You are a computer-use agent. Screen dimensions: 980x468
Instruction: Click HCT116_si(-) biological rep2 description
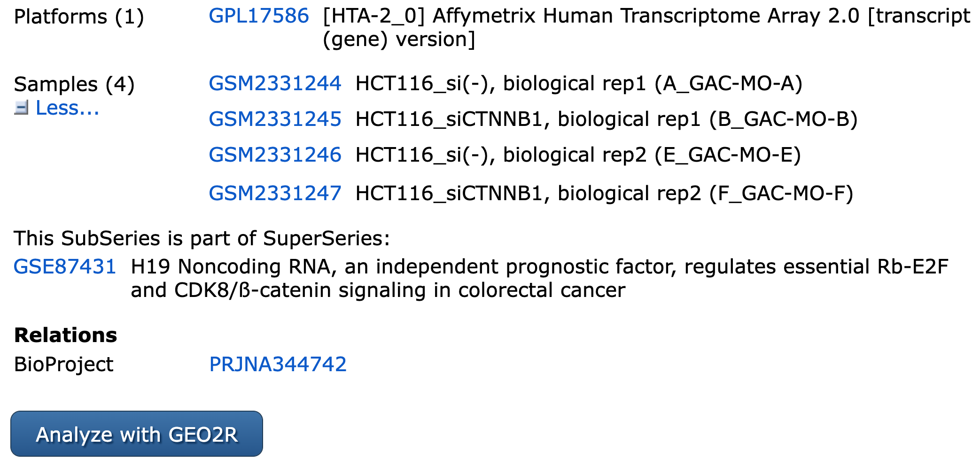pos(578,155)
